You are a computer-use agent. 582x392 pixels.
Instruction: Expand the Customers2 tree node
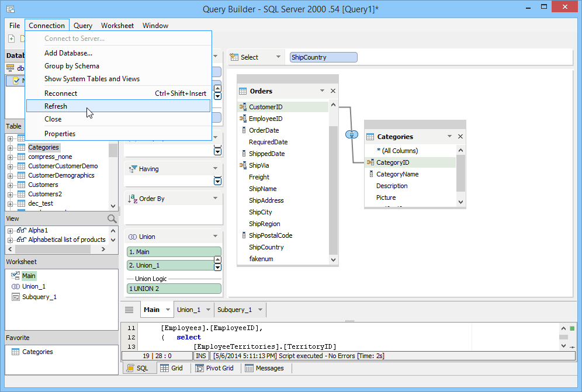pyautogui.click(x=10, y=194)
